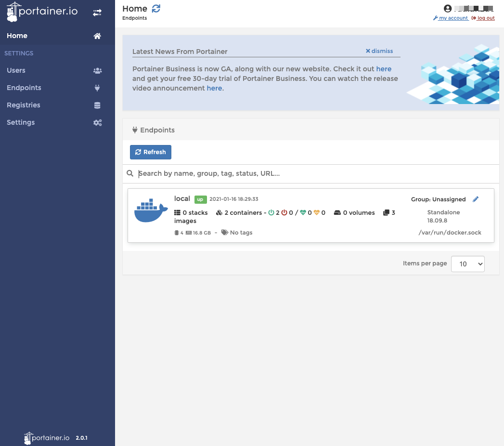This screenshot has height=446, width=504.
Task: Click the Settings gears icon in sidebar
Action: click(97, 122)
